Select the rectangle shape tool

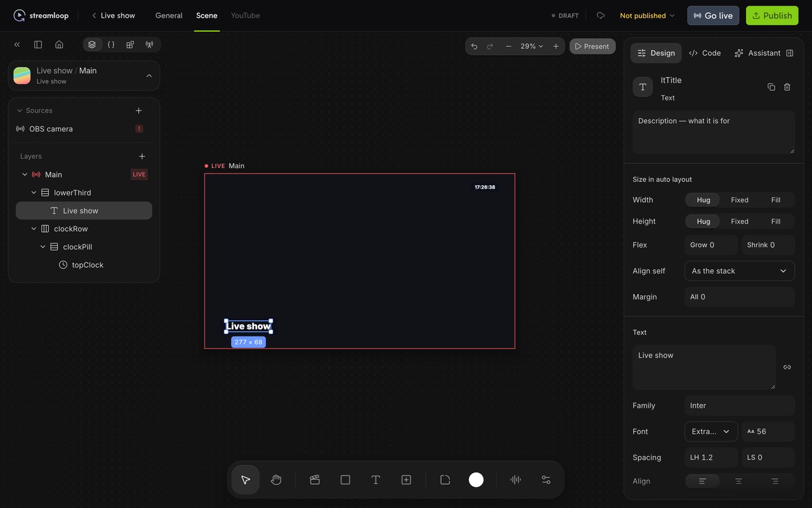[345, 480]
